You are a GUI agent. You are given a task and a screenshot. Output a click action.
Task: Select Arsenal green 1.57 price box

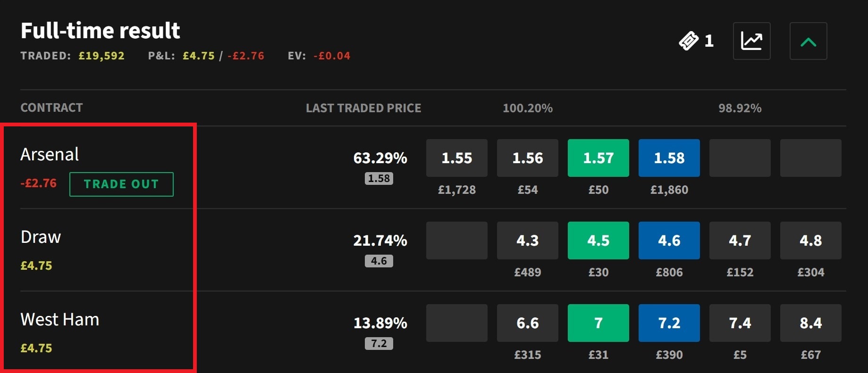598,158
